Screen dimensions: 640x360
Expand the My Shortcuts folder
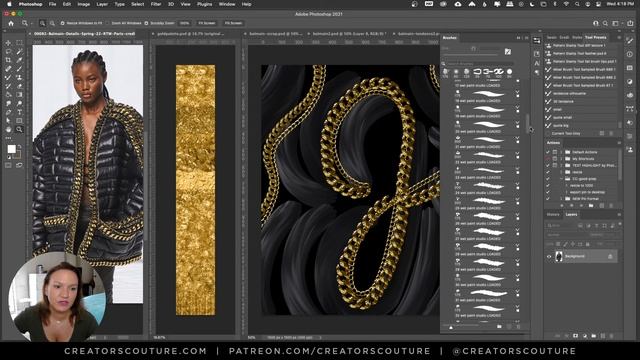561,159
